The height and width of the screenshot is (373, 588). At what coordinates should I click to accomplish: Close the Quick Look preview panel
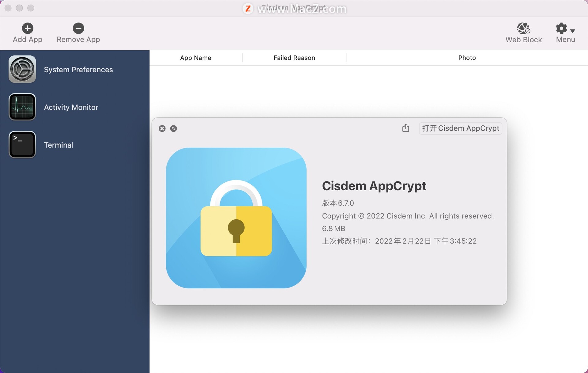coord(162,128)
